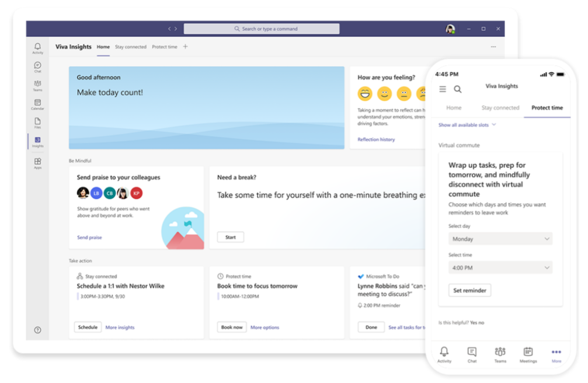Open the Select day Monday dropdown
The height and width of the screenshot is (383, 588).
500,239
